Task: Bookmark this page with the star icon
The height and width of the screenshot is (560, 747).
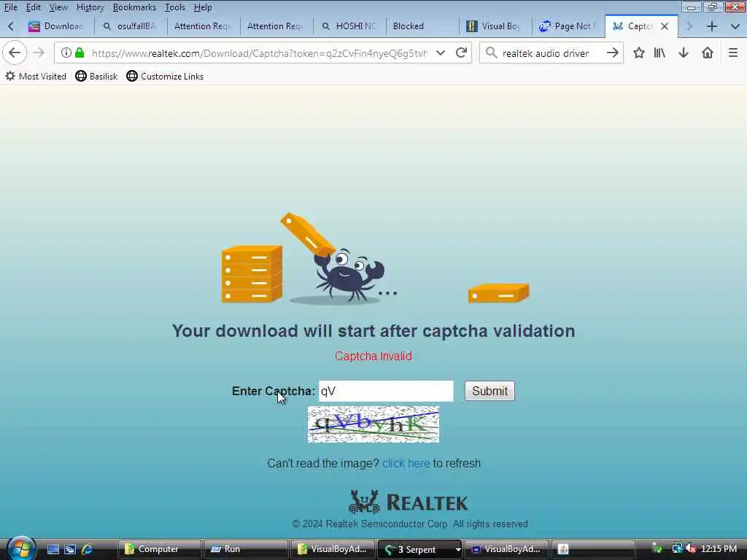Action: point(639,52)
